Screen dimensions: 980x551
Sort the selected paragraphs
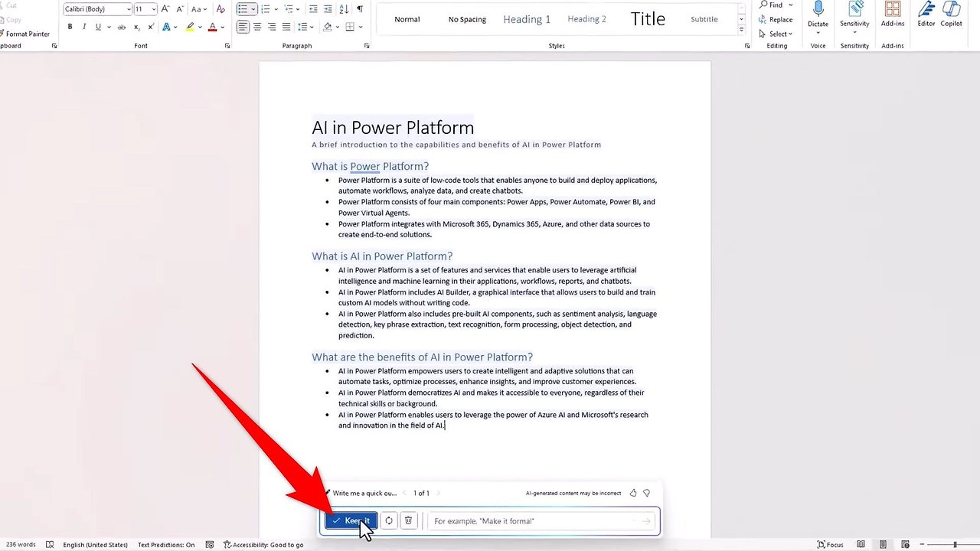(345, 9)
